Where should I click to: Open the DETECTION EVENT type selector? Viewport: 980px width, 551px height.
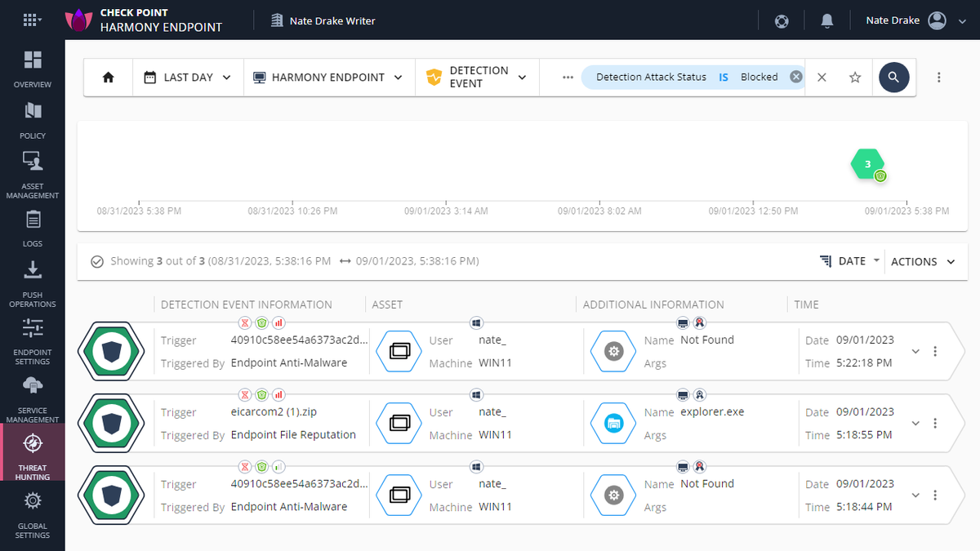(x=477, y=77)
